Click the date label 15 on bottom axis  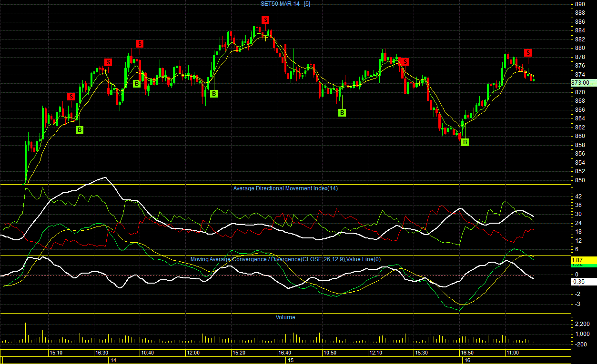[x=290, y=361]
